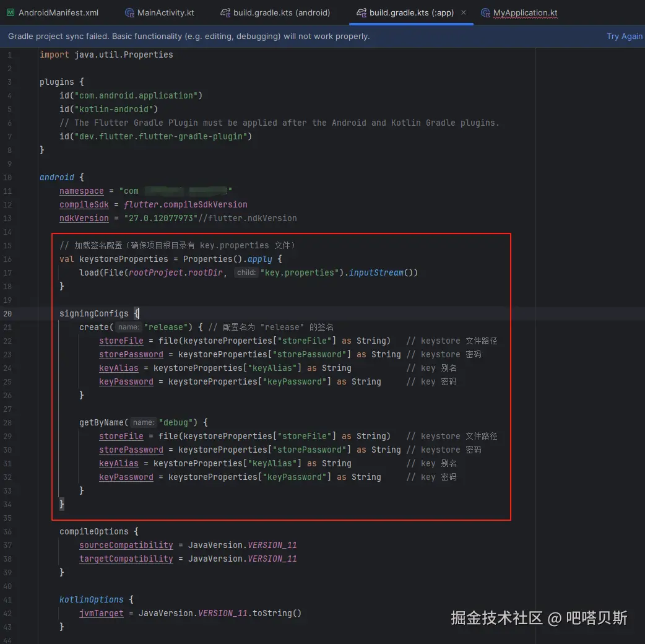Click id("kotlin-android") line
The height and width of the screenshot is (644, 645).
pos(108,109)
